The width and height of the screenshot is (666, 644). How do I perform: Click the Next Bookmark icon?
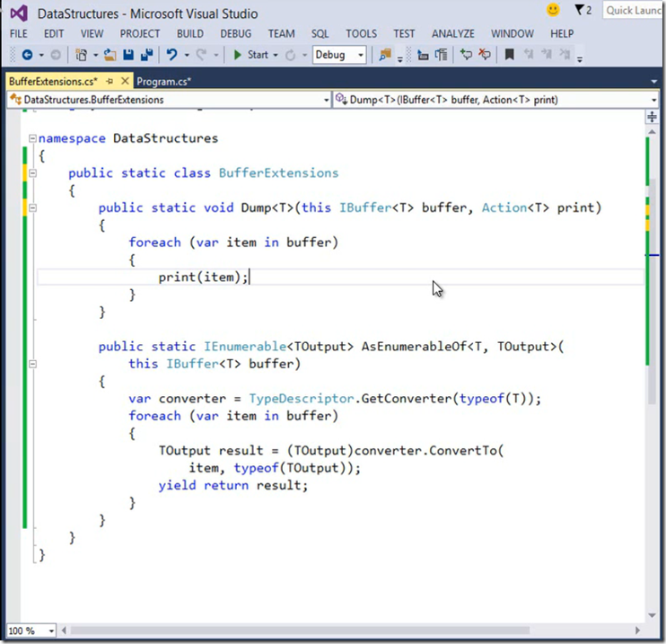547,55
